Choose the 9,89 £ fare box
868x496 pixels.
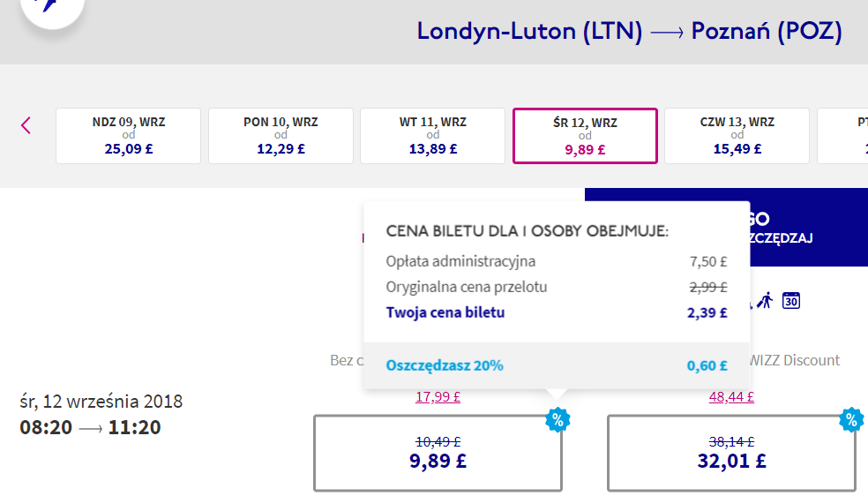pyautogui.click(x=438, y=453)
